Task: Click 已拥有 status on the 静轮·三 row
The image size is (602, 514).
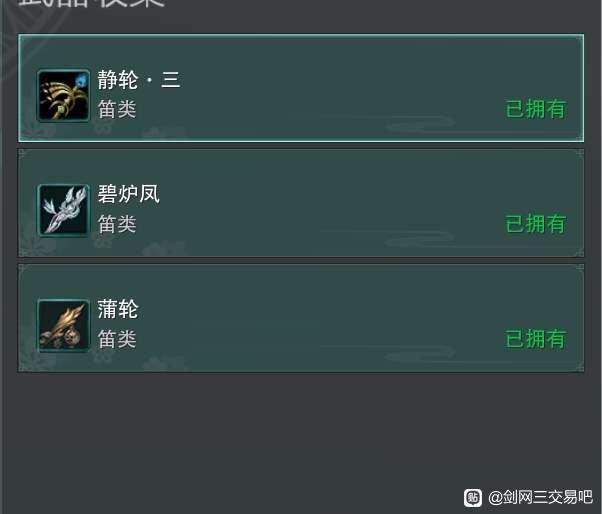Action: (x=536, y=109)
